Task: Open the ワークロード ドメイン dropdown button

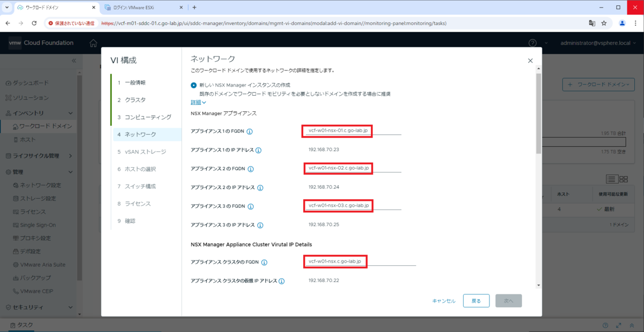Action: 598,84
